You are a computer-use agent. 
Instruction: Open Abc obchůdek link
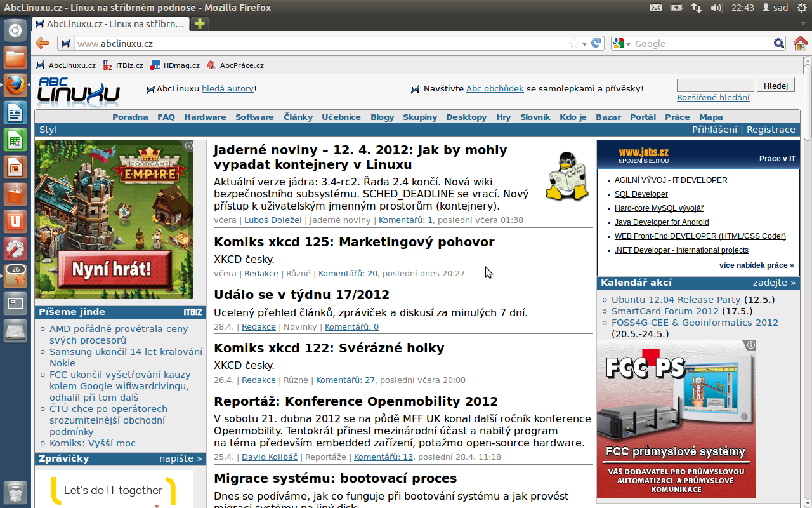[495, 89]
